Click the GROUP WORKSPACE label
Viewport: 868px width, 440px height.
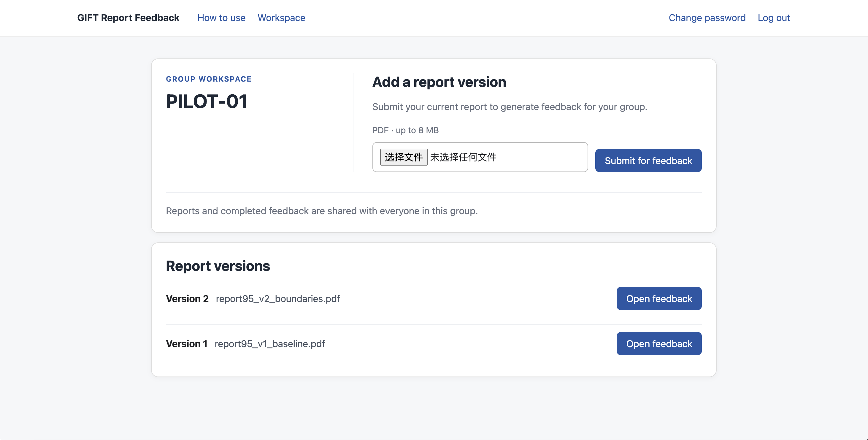[x=209, y=79]
